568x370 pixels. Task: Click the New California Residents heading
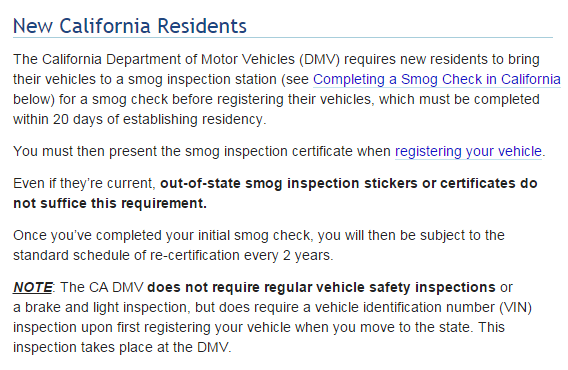(x=130, y=26)
